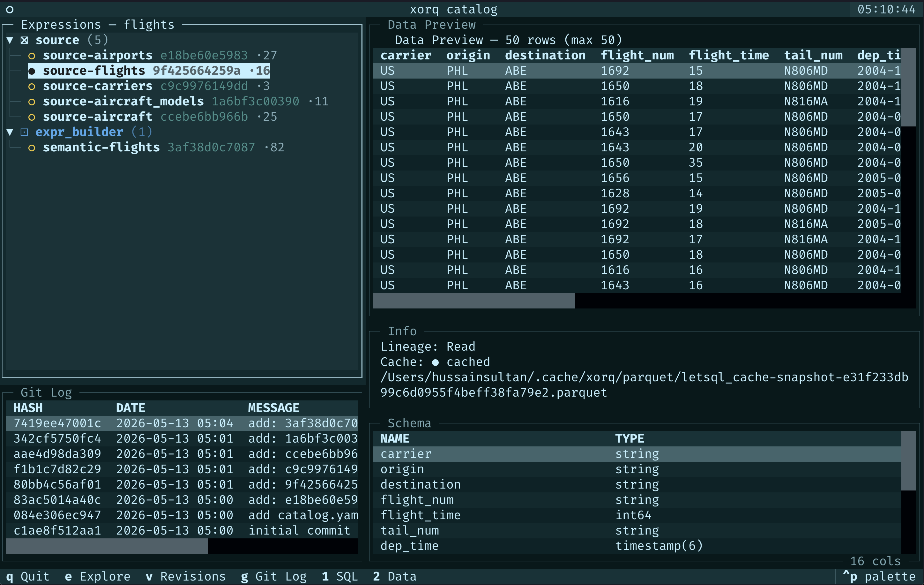Toggle the source group checkbox
This screenshot has width=924, height=585.
point(24,40)
